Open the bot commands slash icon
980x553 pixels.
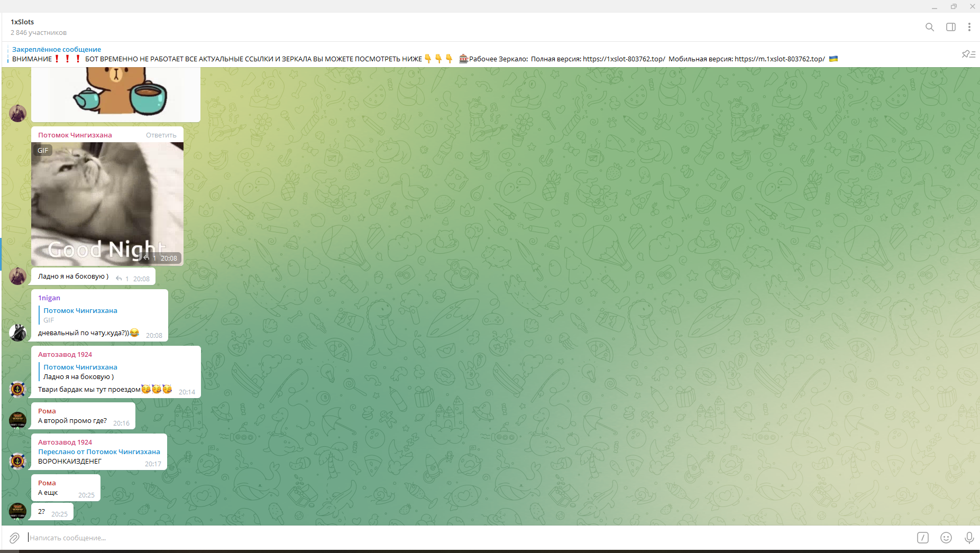pyautogui.click(x=922, y=538)
